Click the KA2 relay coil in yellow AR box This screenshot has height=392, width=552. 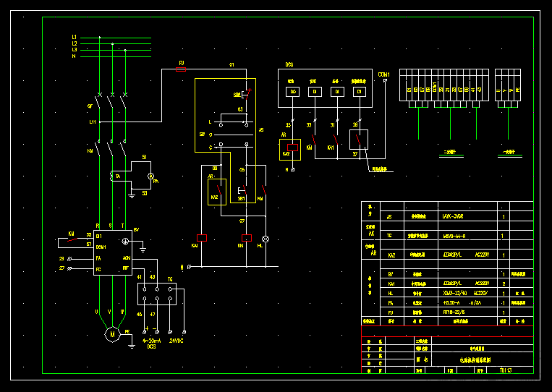(292, 148)
